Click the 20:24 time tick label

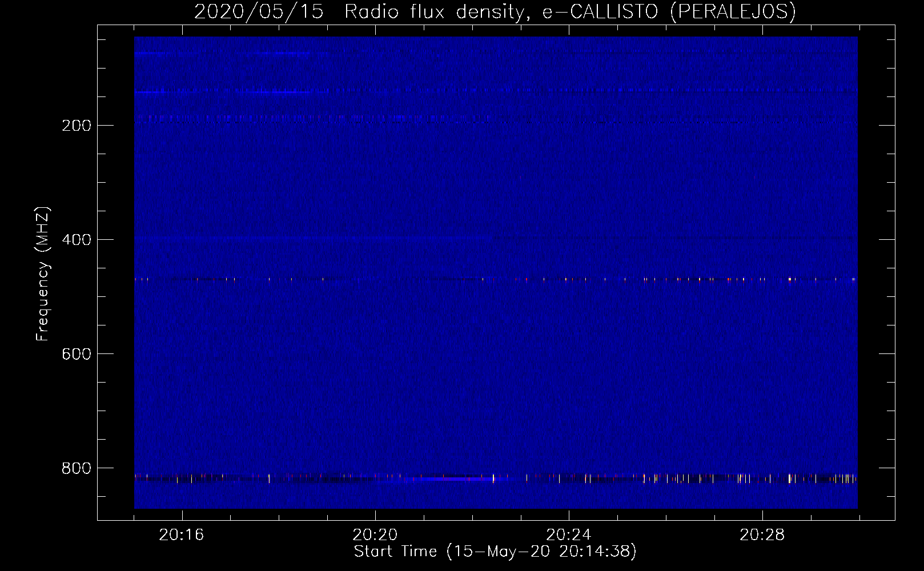point(569,535)
